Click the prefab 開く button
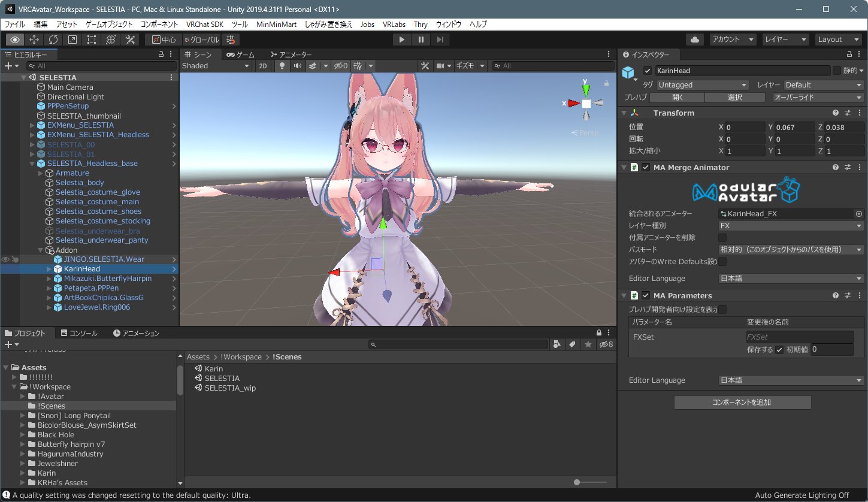This screenshot has width=868, height=502. [677, 98]
